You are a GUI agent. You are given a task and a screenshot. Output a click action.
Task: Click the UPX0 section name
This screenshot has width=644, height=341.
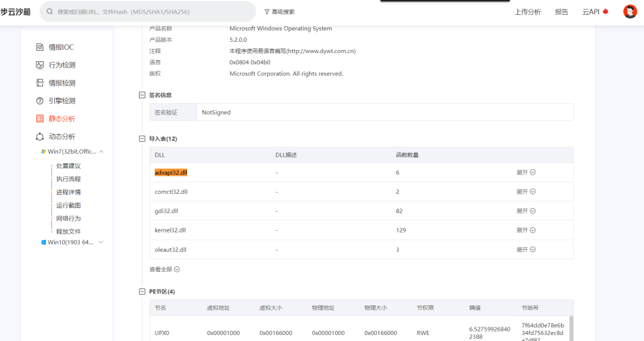(x=162, y=333)
